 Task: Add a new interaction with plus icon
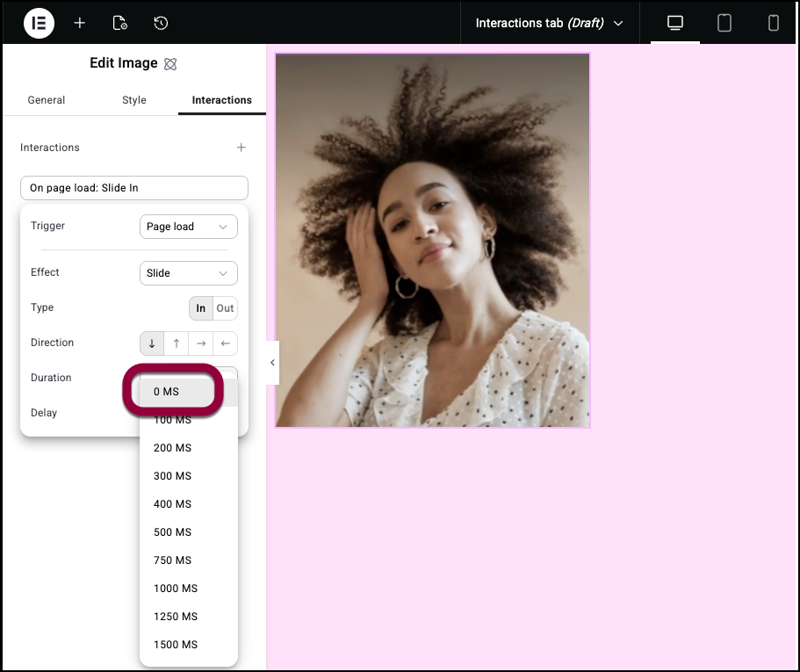tap(241, 148)
